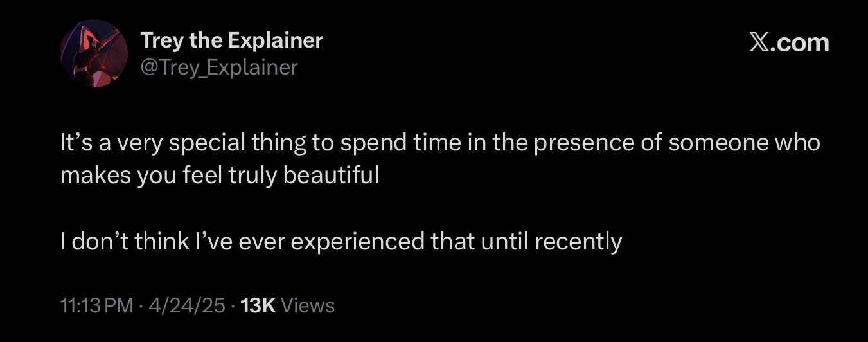Click the word "Trey" in the display name
This screenshot has width=868, height=342.
coord(161,40)
